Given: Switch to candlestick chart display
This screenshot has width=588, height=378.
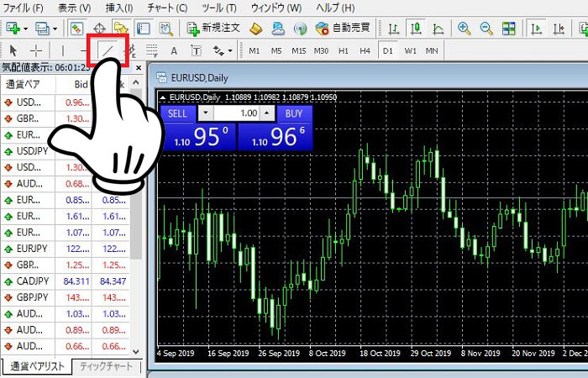Looking at the screenshot, I should [x=416, y=29].
